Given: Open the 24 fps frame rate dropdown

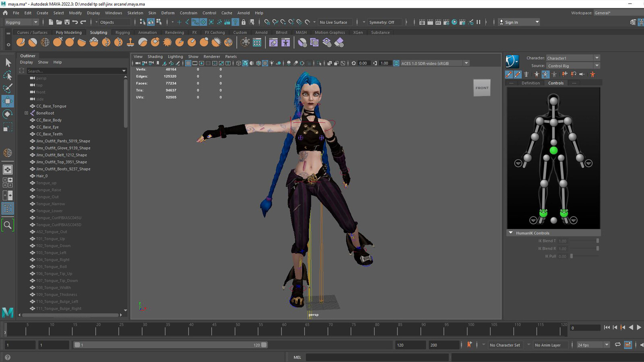Looking at the screenshot, I should coord(593,345).
